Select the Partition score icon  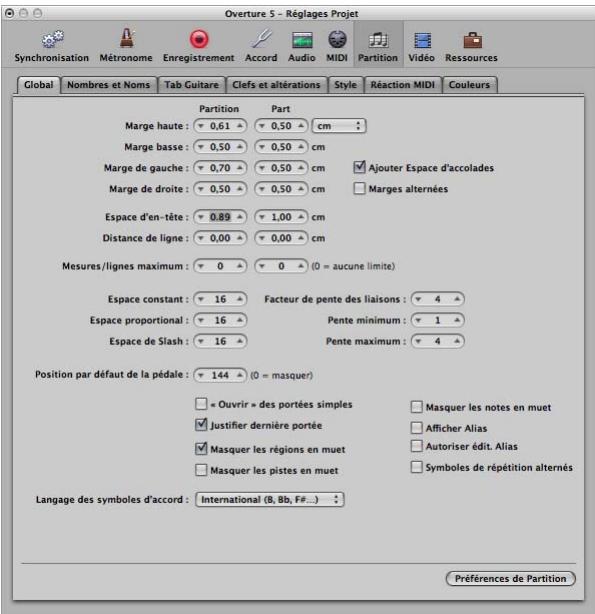pyautogui.click(x=378, y=40)
